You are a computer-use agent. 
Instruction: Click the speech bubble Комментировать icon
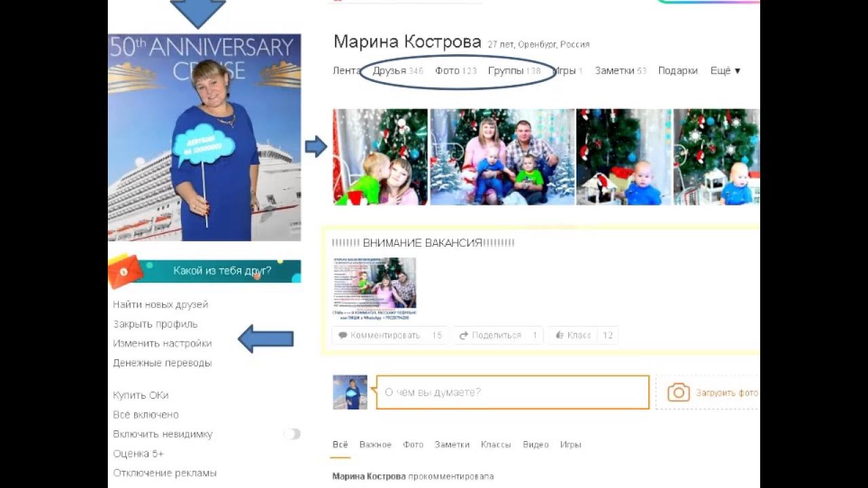[x=343, y=335]
